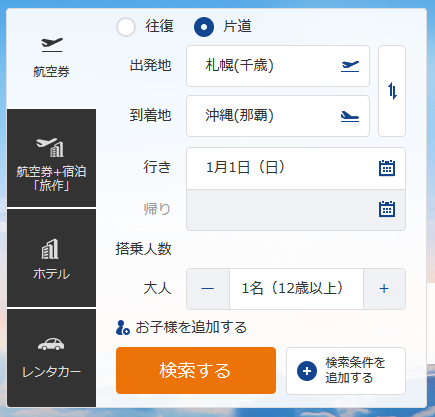Click the 大人 label

157,288
